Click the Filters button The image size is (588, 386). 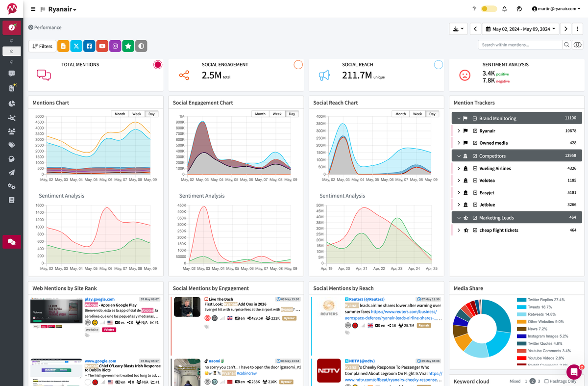pos(42,46)
